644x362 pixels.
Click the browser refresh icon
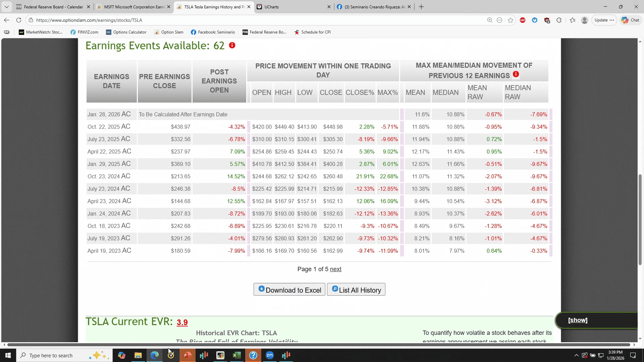click(19, 20)
